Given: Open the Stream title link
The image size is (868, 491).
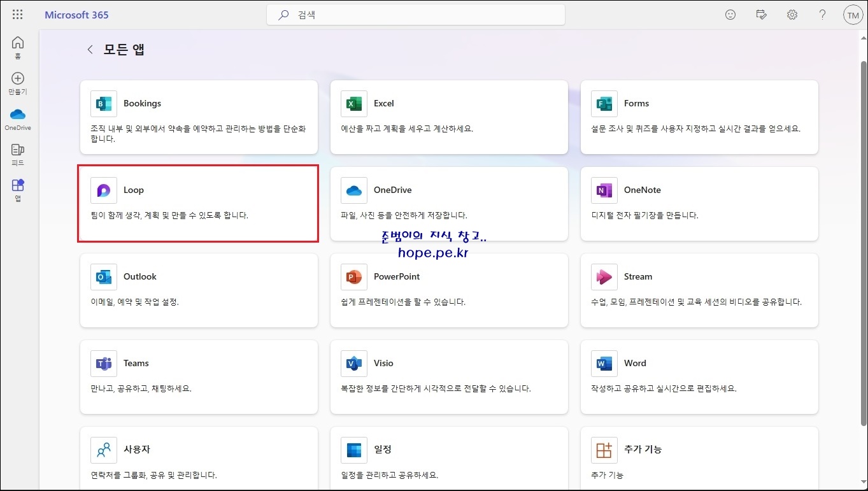Looking at the screenshot, I should [638, 276].
